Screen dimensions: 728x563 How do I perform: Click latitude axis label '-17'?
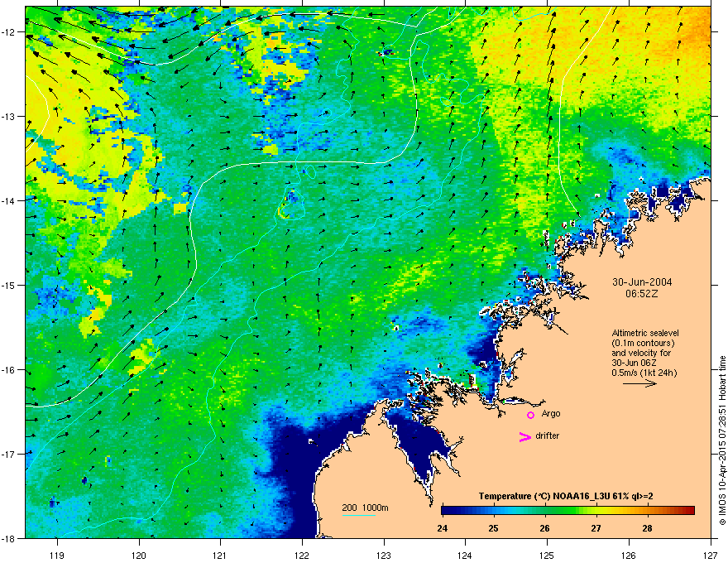[x=8, y=454]
